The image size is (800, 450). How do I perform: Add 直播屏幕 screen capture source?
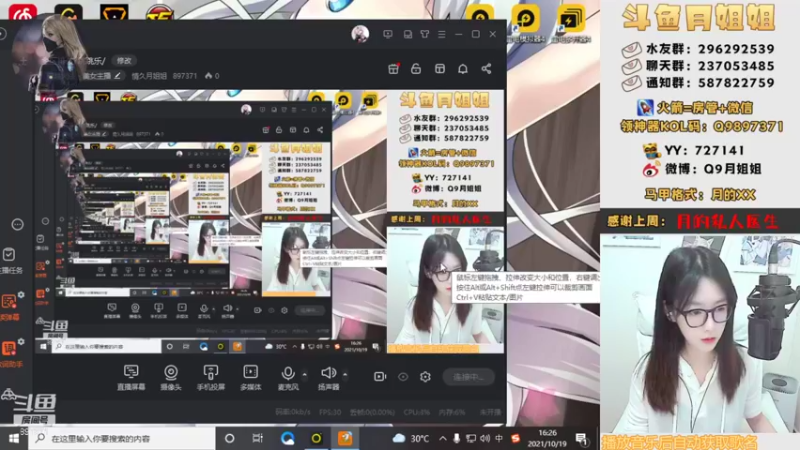[x=131, y=378]
